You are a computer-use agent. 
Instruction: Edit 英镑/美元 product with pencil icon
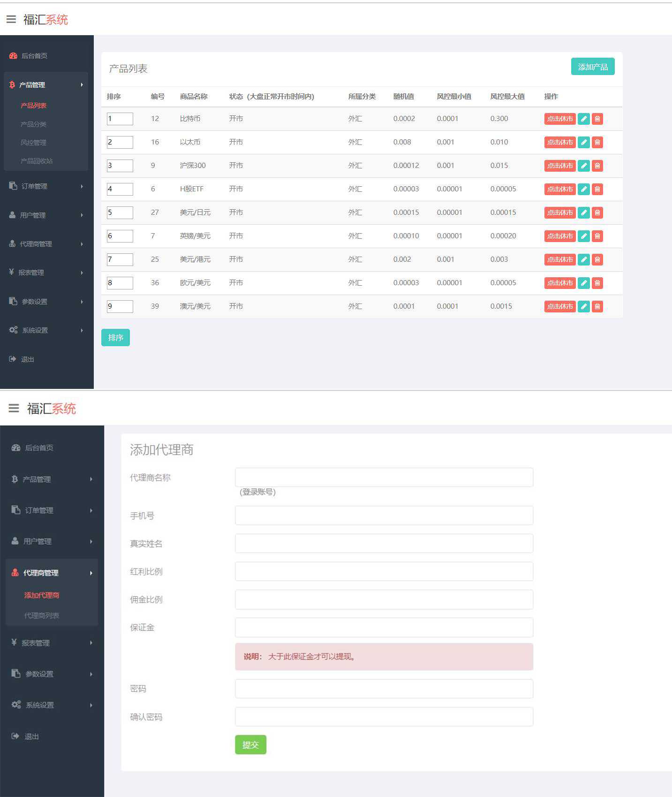click(583, 236)
